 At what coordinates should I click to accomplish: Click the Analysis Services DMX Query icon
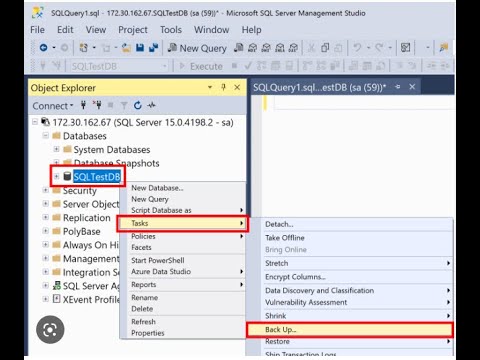[x=266, y=48]
